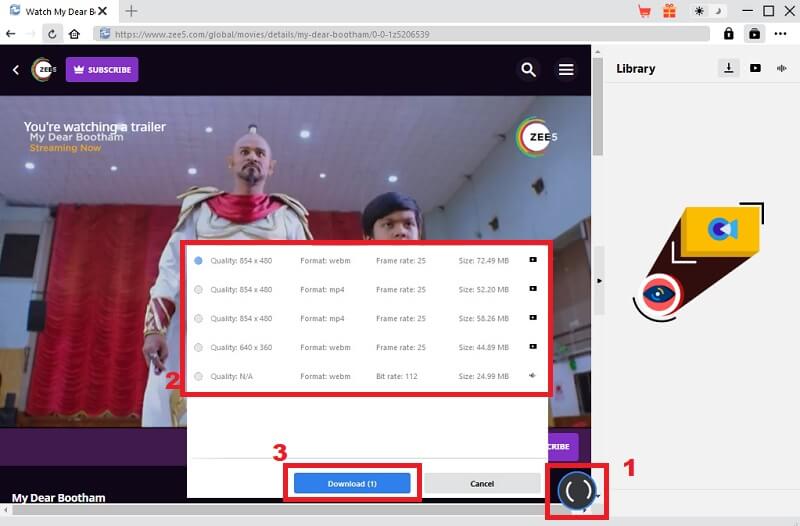This screenshot has width=800, height=526.
Task: Go back with the browser back arrow
Action: (11, 34)
